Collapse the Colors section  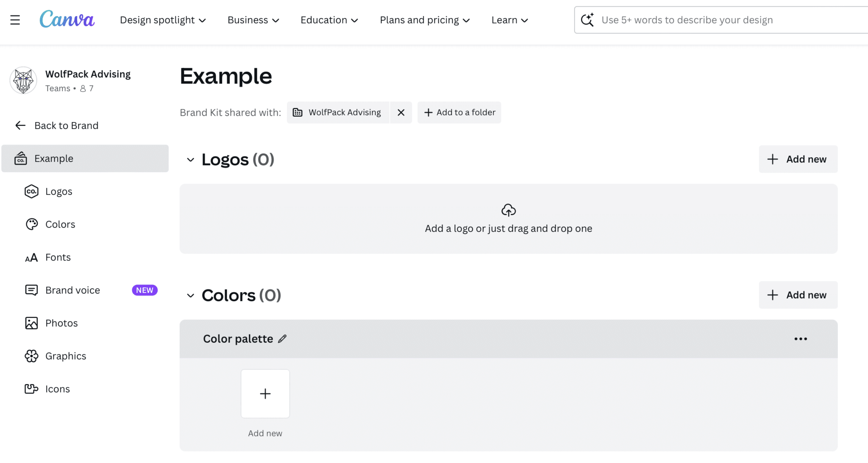tap(190, 295)
